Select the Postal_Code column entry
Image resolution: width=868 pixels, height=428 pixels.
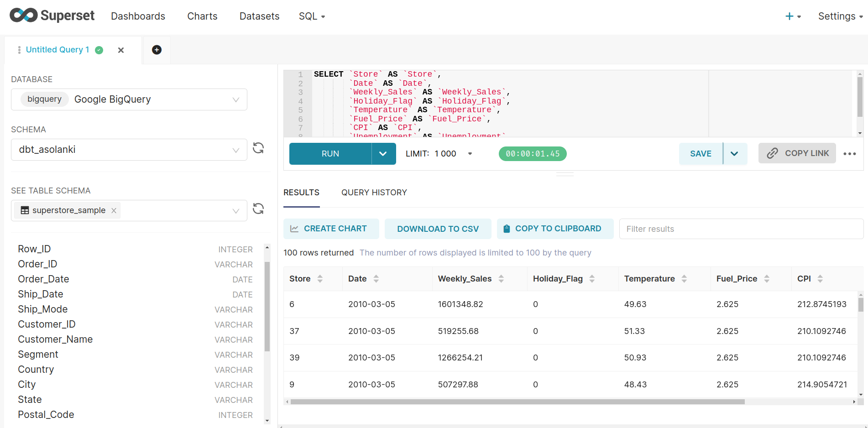tap(135, 415)
